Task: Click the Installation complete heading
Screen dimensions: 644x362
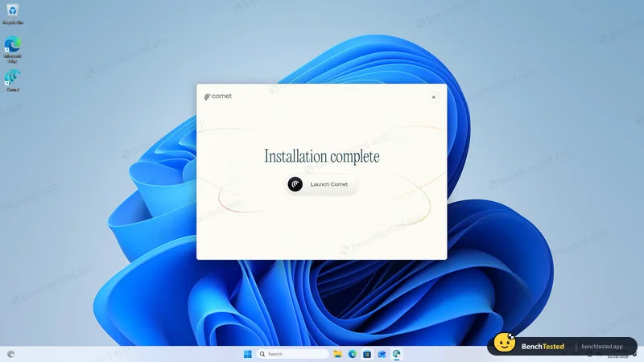Action: 321,156
